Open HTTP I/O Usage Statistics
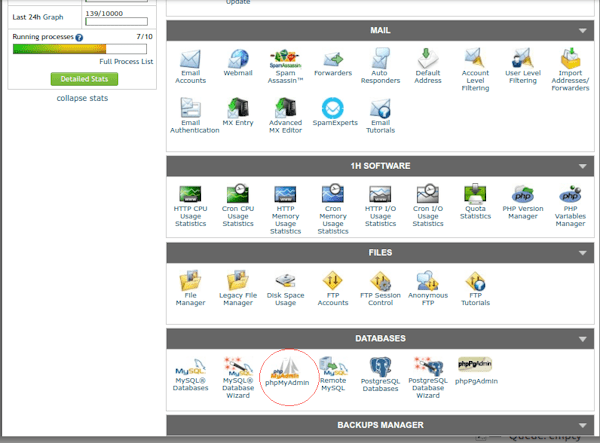 click(380, 207)
